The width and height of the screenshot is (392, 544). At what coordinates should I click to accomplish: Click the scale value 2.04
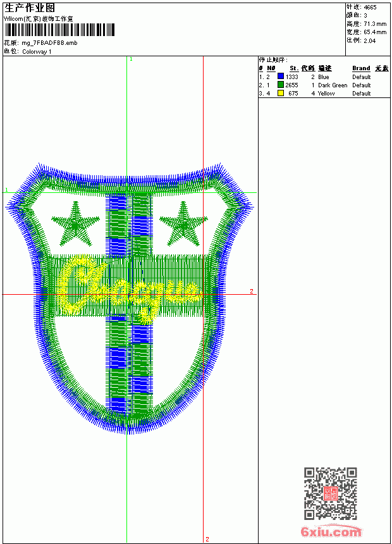(x=370, y=40)
